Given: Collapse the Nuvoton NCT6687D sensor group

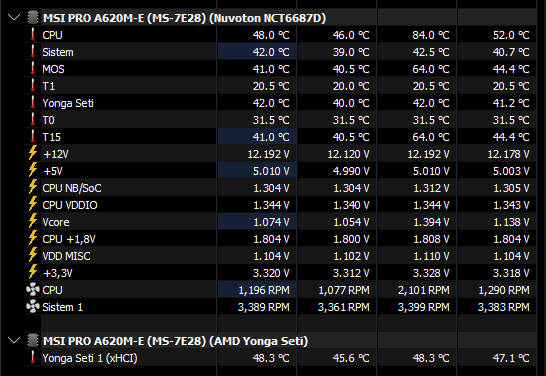Looking at the screenshot, I should pyautogui.click(x=14, y=17).
